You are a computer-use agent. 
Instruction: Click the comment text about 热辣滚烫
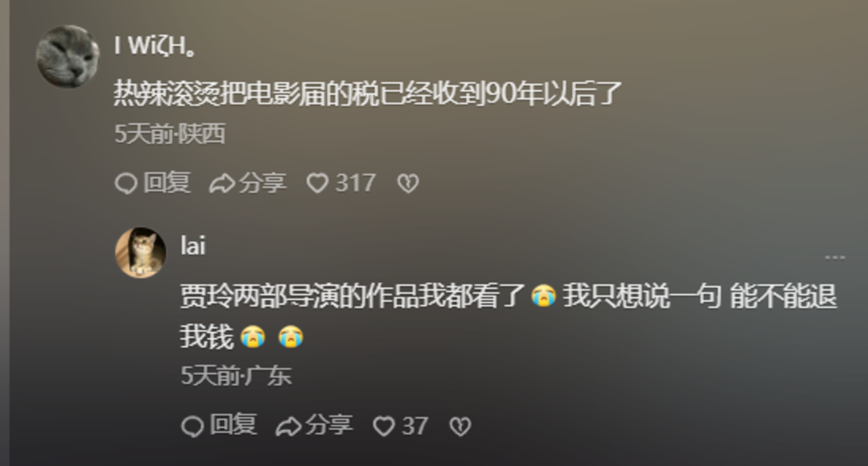(x=367, y=93)
